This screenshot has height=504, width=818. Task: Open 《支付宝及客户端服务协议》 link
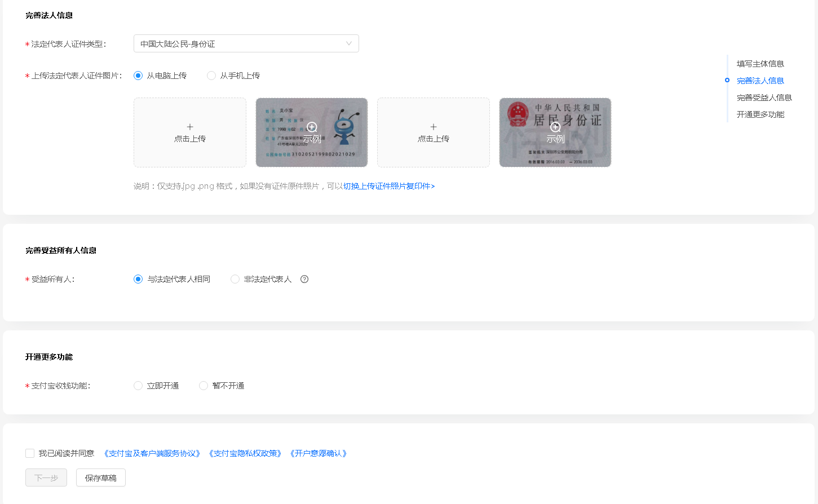pyautogui.click(x=152, y=453)
